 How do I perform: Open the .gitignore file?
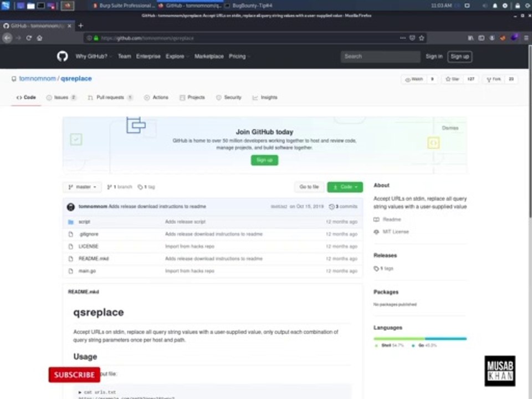point(89,234)
